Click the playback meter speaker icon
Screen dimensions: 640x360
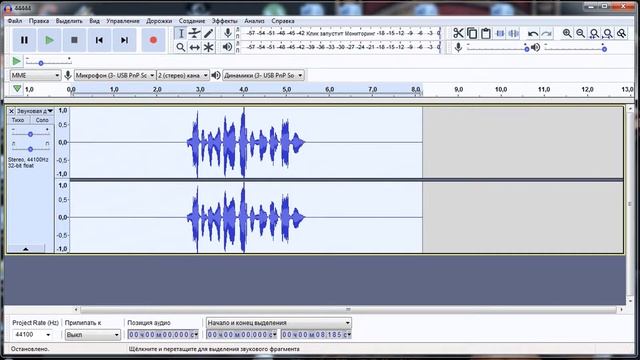point(228,47)
